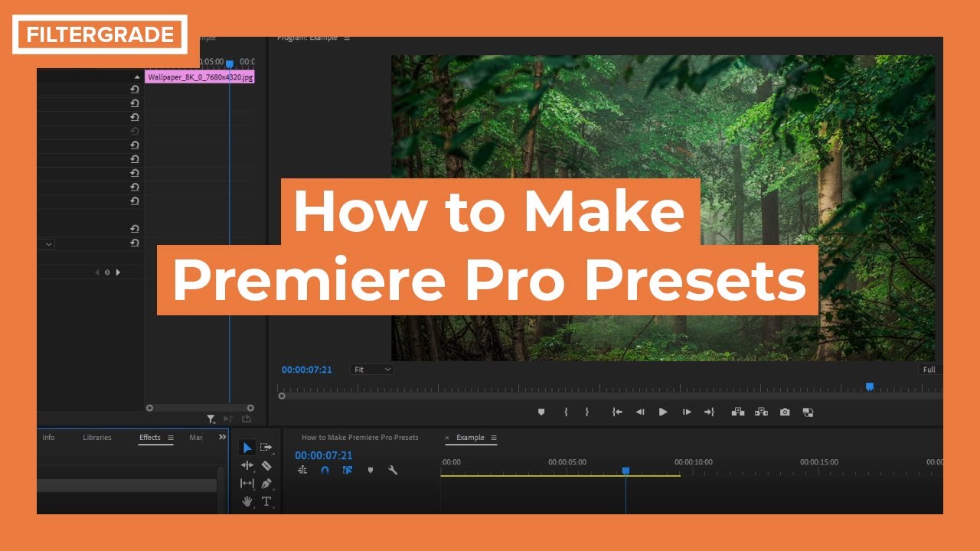The width and height of the screenshot is (980, 551).
Task: Click the greyed-out reset parameter icon
Action: 135,131
